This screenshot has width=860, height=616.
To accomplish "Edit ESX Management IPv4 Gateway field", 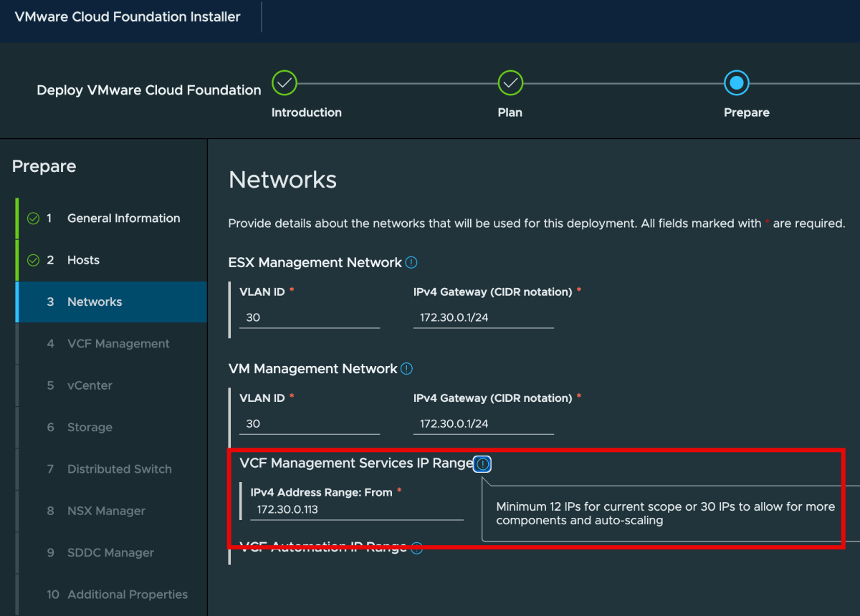I will [484, 317].
